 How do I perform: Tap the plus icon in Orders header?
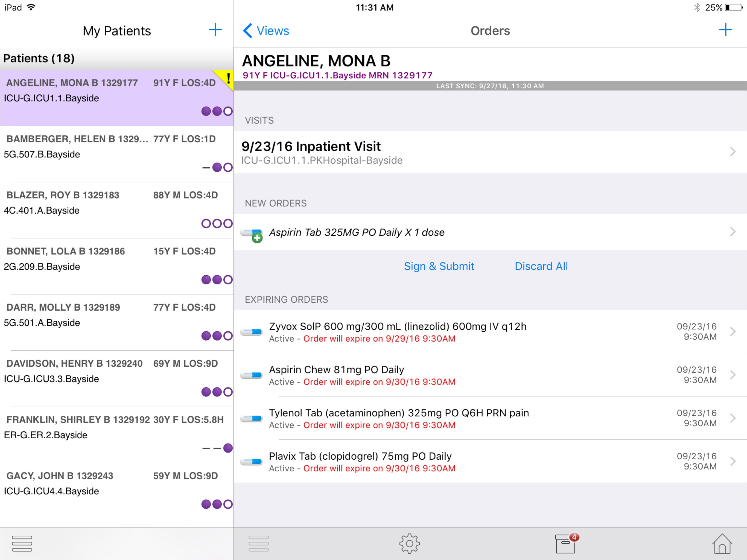click(x=725, y=30)
